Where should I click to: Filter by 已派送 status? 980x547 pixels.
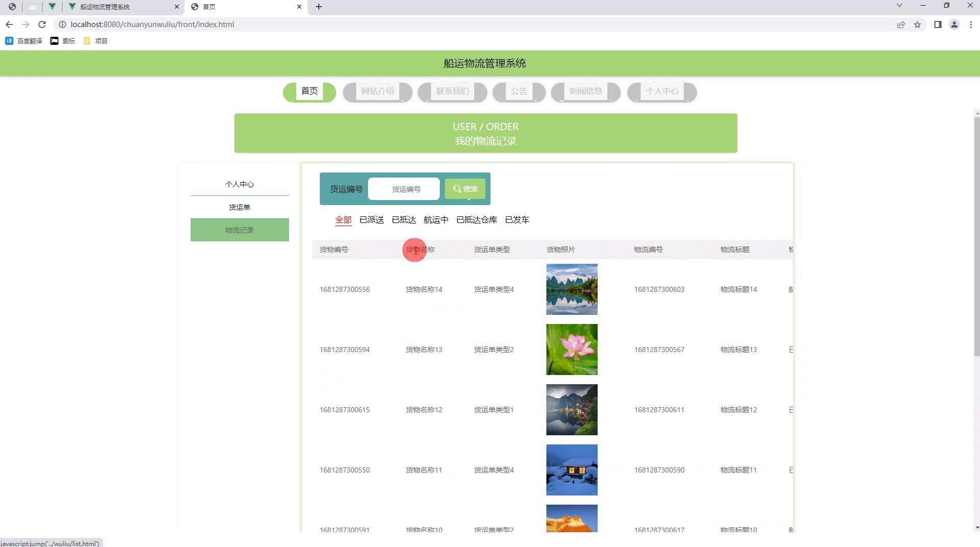pos(372,220)
